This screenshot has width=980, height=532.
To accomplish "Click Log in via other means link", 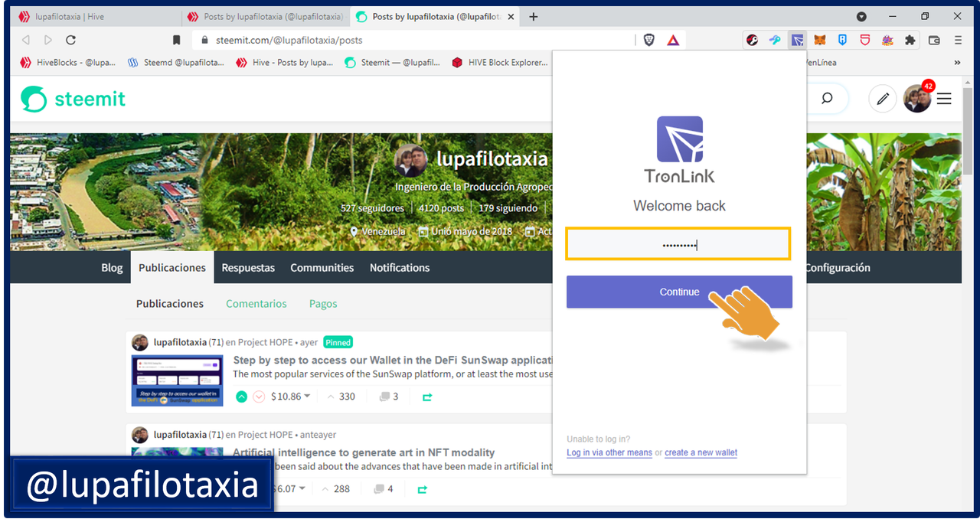I will point(609,452).
